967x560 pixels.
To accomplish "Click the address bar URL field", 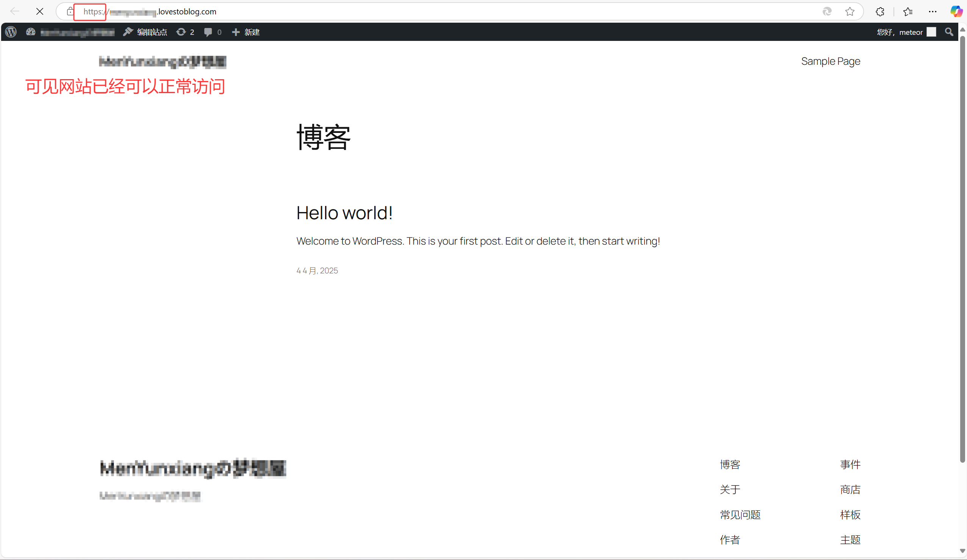I will [460, 11].
